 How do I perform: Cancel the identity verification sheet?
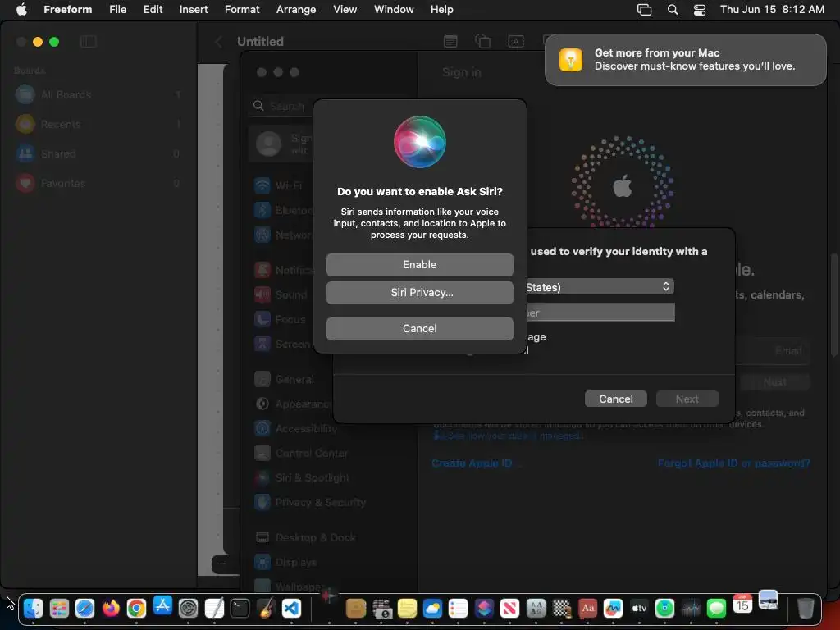point(615,399)
